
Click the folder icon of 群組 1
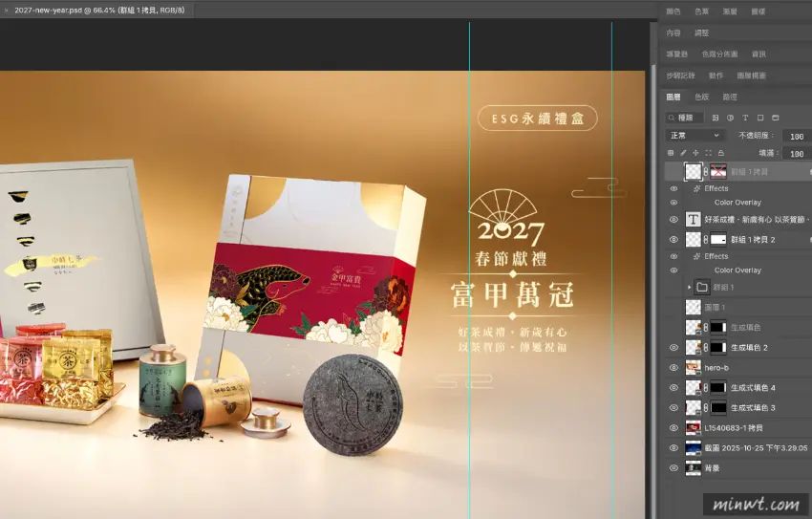pyautogui.click(x=702, y=287)
